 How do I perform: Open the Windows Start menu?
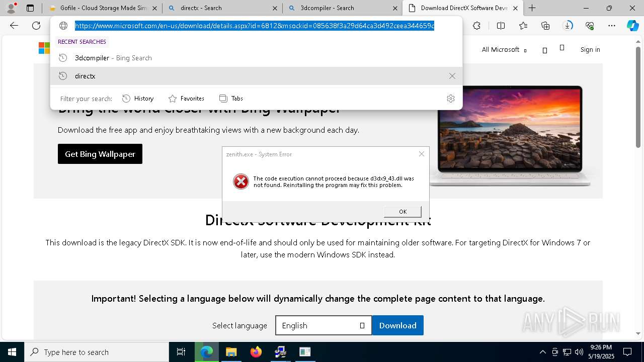(12, 352)
